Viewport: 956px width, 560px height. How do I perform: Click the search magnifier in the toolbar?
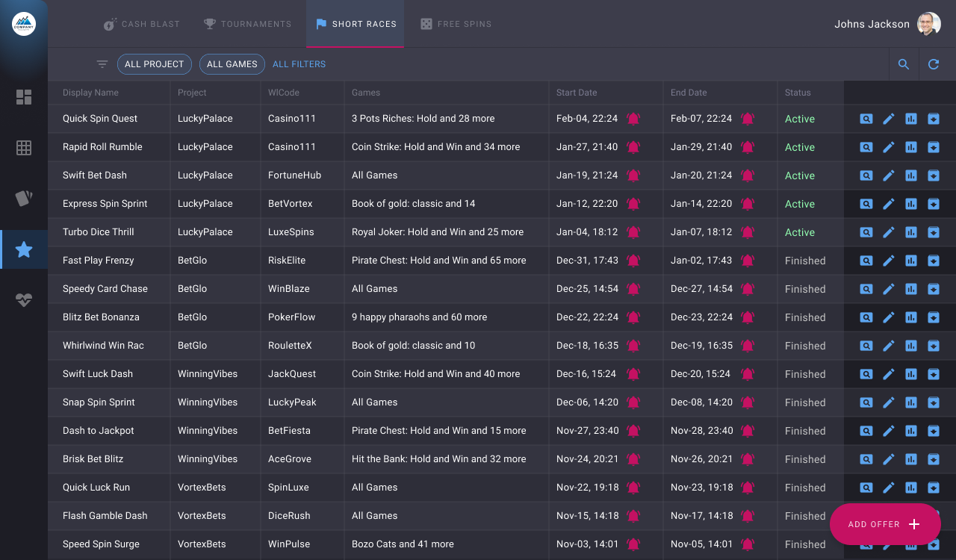click(x=904, y=64)
